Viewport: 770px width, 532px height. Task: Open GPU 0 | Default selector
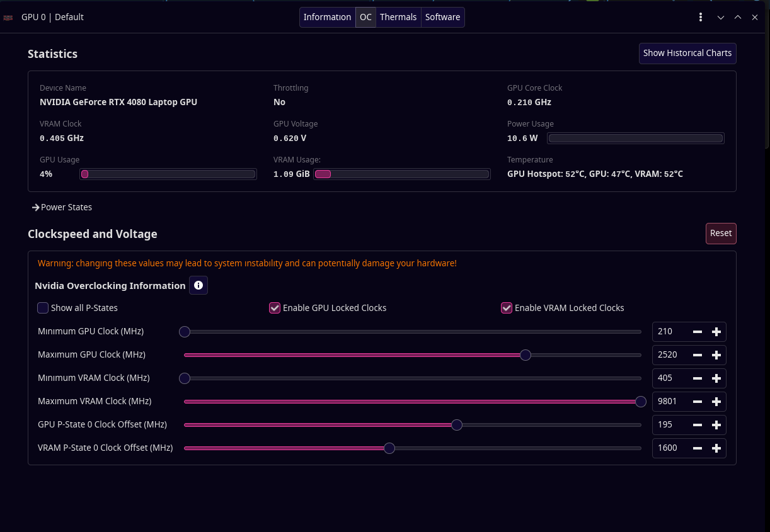coord(52,17)
